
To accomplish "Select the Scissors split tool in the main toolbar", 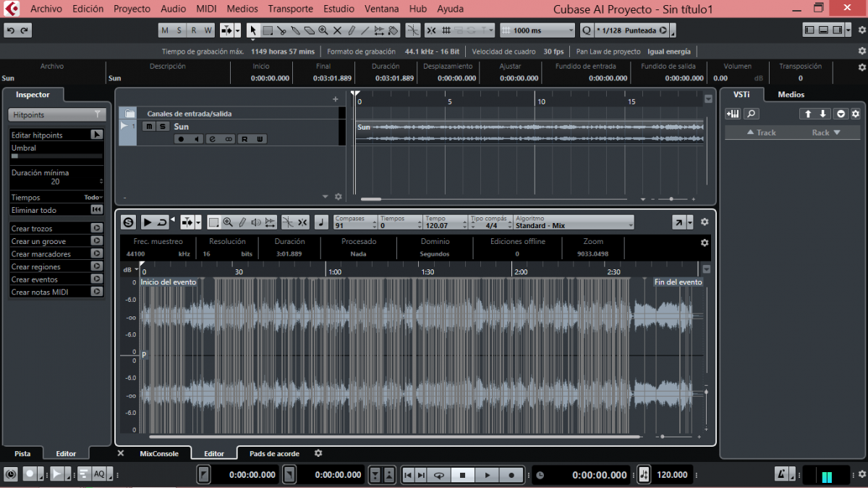I will tap(281, 30).
